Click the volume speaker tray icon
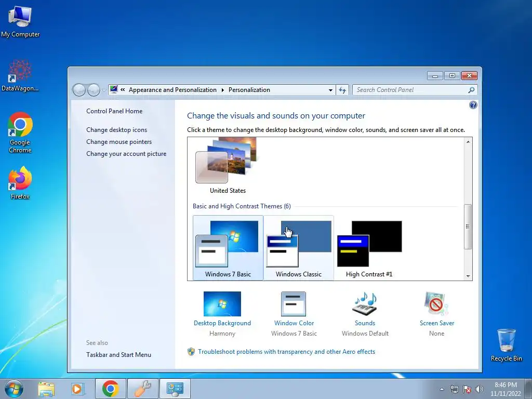The width and height of the screenshot is (532, 399). coord(480,390)
